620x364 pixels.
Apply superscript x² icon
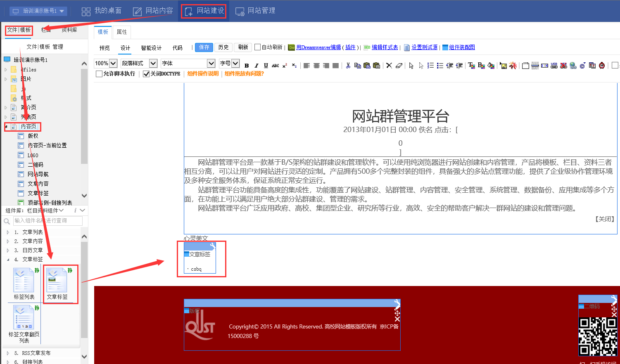(x=285, y=65)
